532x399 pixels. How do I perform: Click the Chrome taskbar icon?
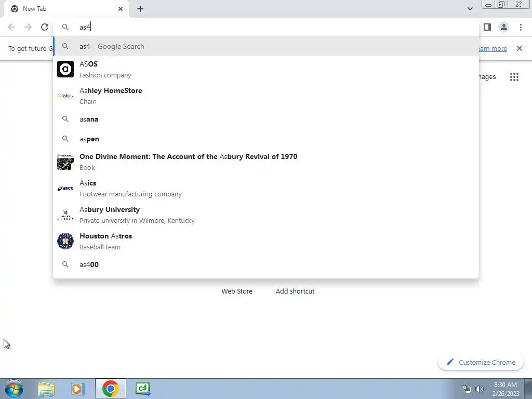tap(110, 389)
